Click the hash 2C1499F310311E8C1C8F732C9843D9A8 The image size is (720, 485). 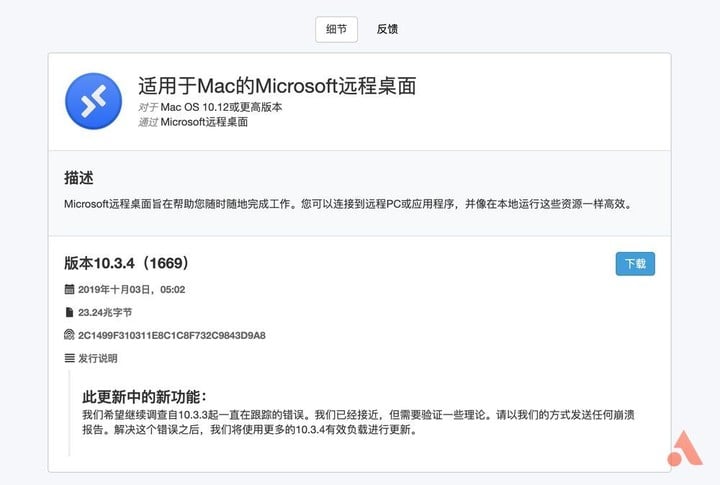tap(171, 335)
